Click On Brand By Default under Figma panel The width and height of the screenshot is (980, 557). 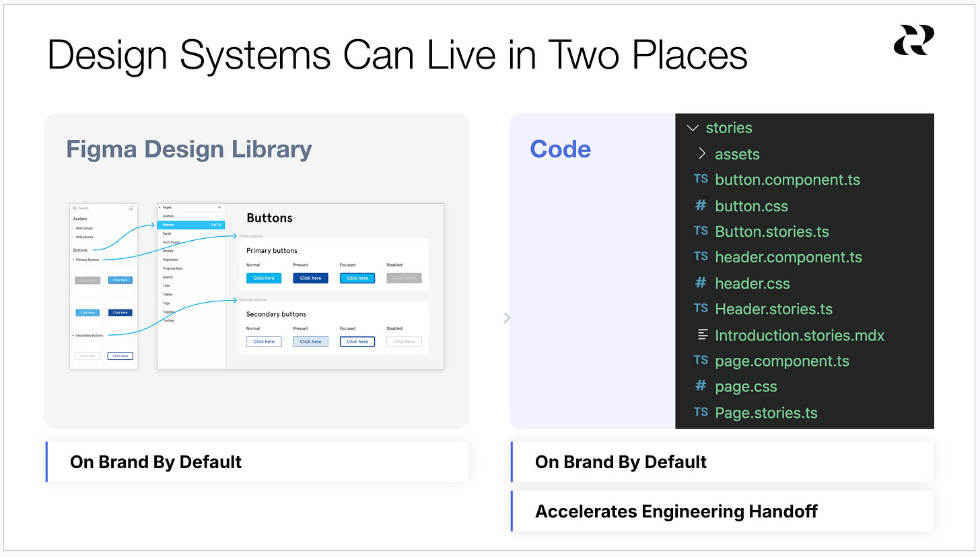155,462
